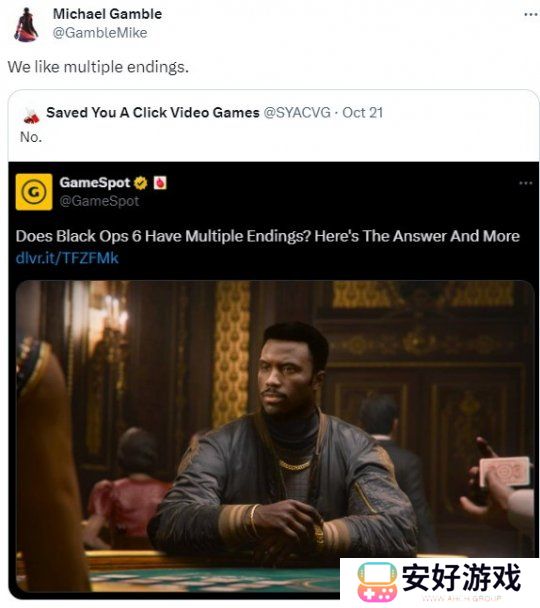
Task: Click the 'We like multiple endings.' tweet text
Action: pos(98,67)
